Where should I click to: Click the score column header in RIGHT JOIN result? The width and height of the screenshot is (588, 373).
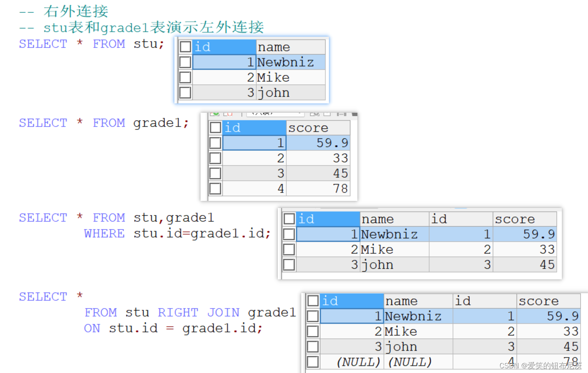549,301
